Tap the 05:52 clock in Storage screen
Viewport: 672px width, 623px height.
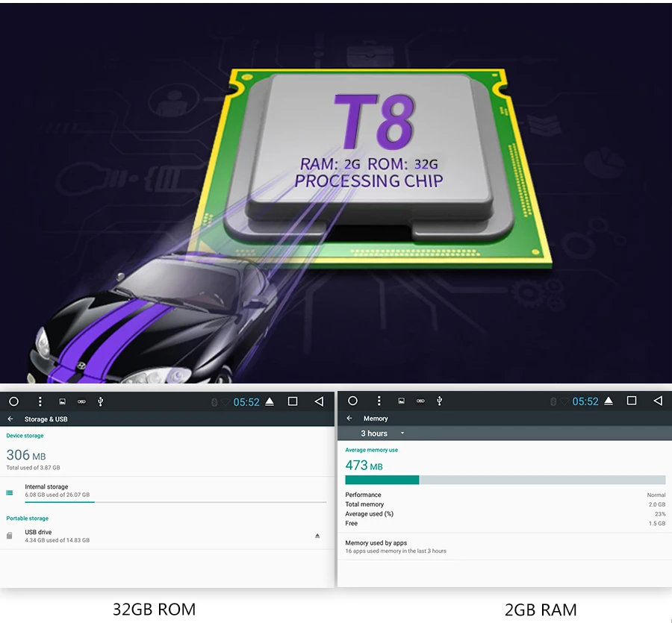pyautogui.click(x=246, y=402)
